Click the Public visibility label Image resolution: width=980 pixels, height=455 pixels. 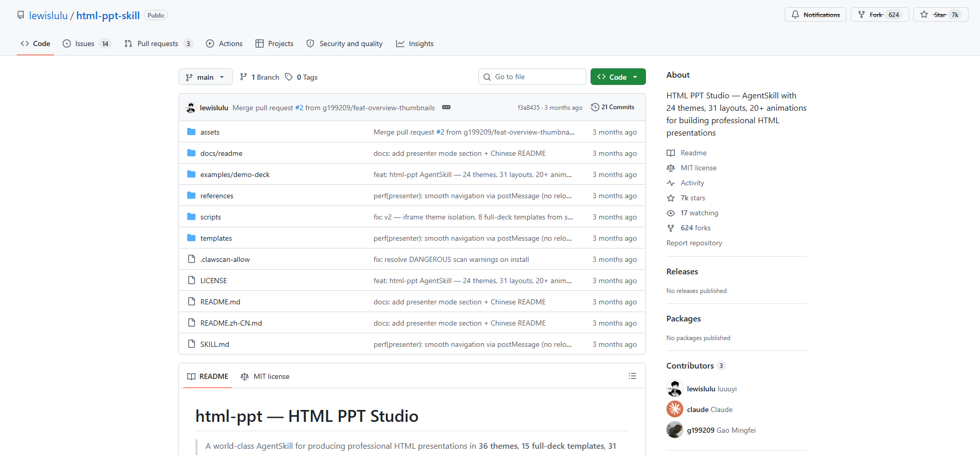pyautogui.click(x=156, y=15)
